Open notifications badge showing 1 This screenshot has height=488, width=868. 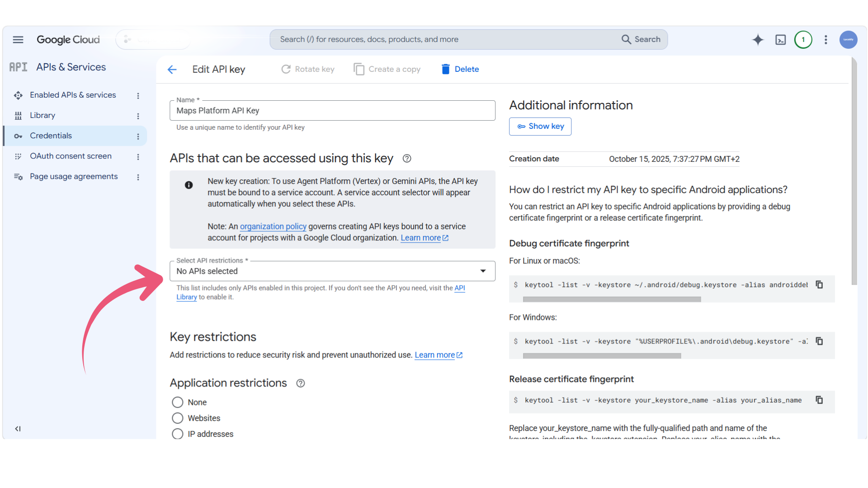(x=803, y=40)
